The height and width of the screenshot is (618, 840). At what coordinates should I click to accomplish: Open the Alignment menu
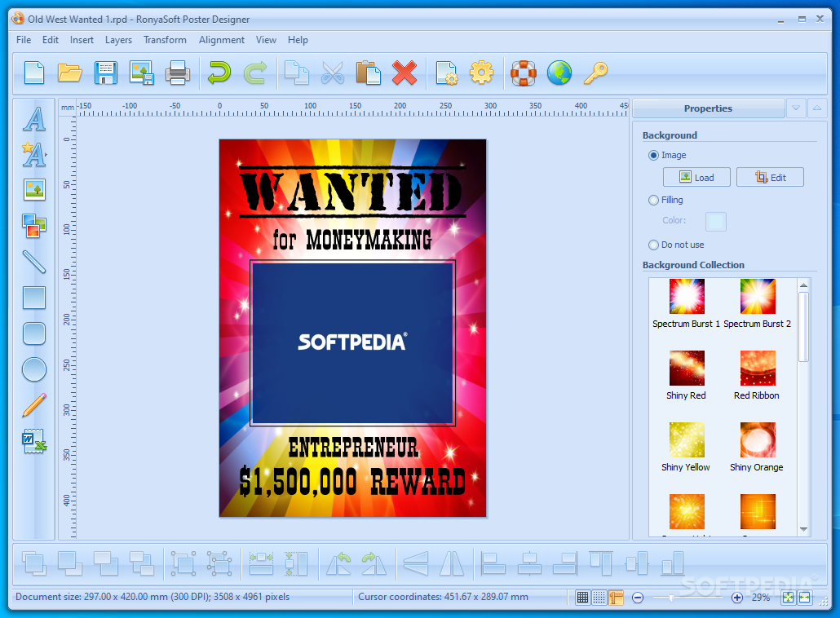coord(221,39)
